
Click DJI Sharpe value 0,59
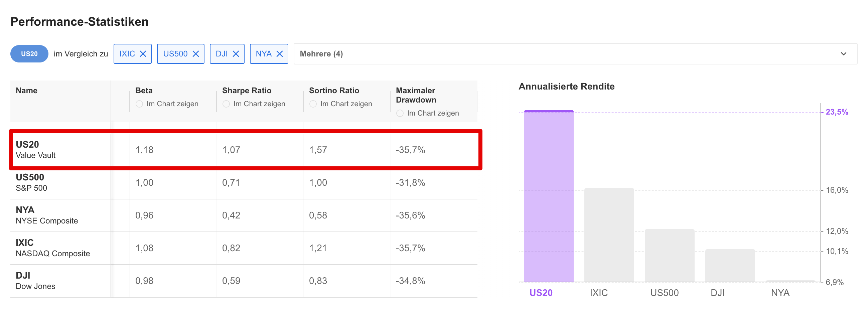click(x=231, y=281)
